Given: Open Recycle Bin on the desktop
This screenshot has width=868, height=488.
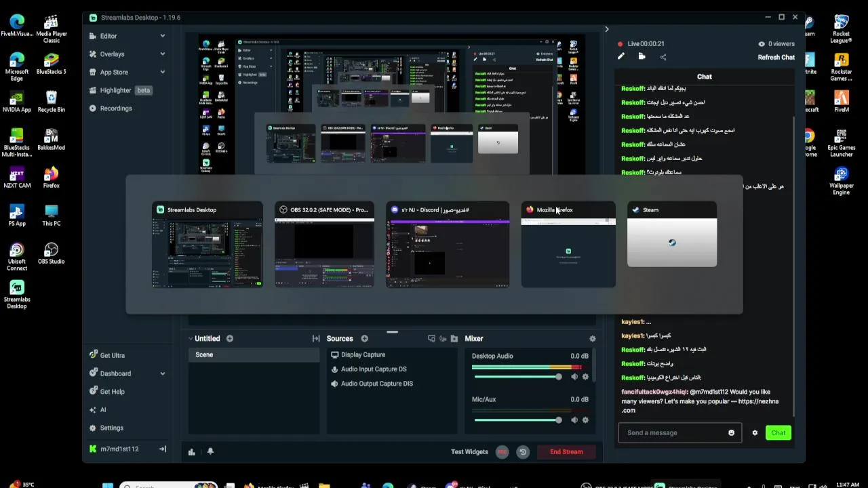Looking at the screenshot, I should (51, 101).
